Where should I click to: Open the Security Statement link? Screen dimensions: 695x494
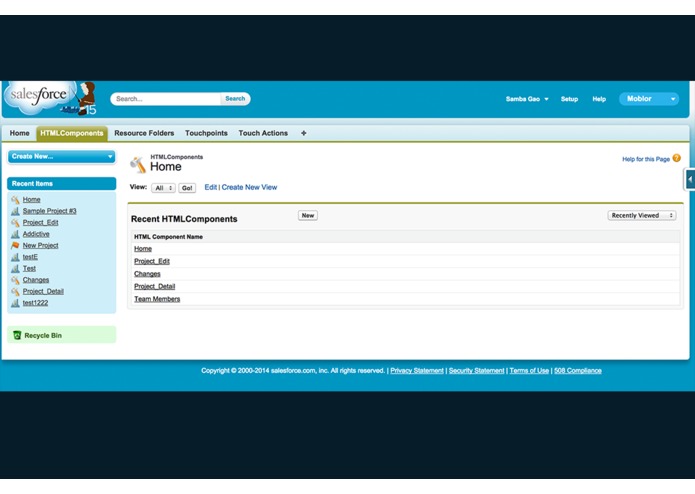[476, 370]
